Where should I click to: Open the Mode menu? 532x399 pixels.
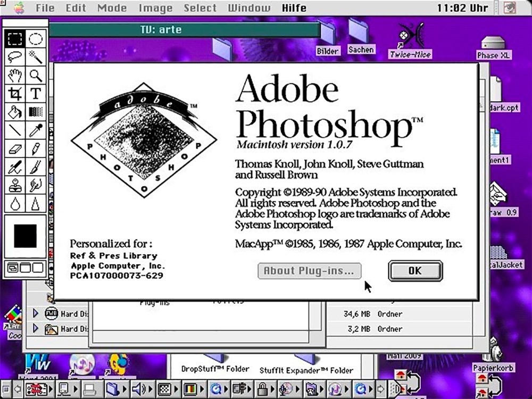[112, 7]
